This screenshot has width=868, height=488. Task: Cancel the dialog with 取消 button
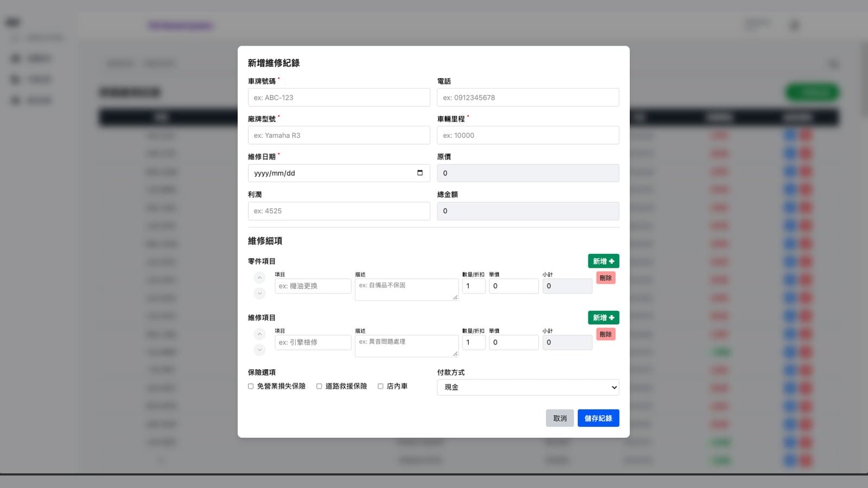pyautogui.click(x=560, y=418)
